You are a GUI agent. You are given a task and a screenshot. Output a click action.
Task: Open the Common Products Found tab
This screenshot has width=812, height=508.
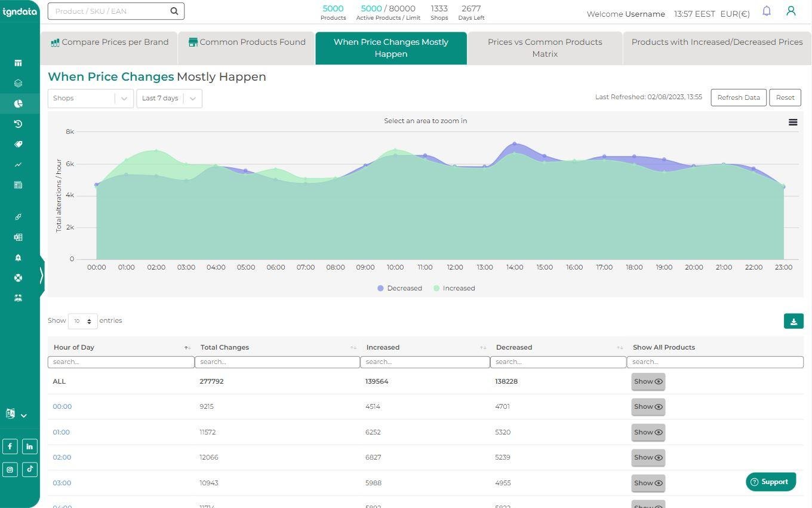(247, 42)
